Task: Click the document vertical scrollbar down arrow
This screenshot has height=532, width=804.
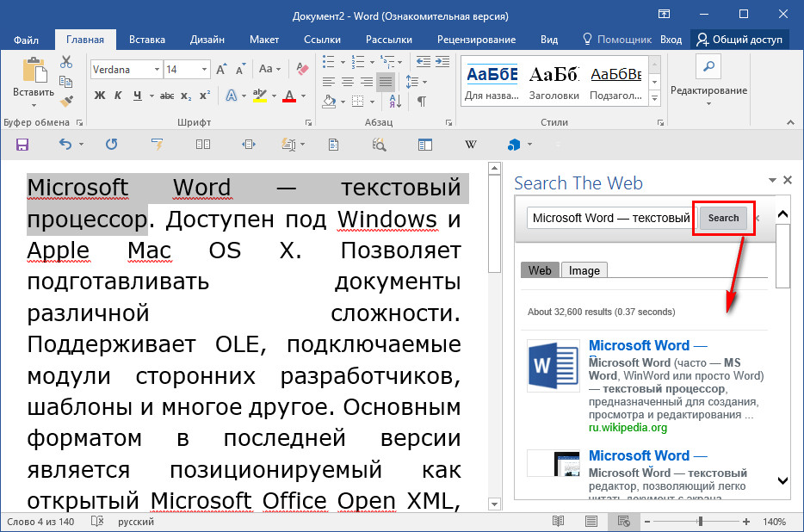Action: coord(494,504)
